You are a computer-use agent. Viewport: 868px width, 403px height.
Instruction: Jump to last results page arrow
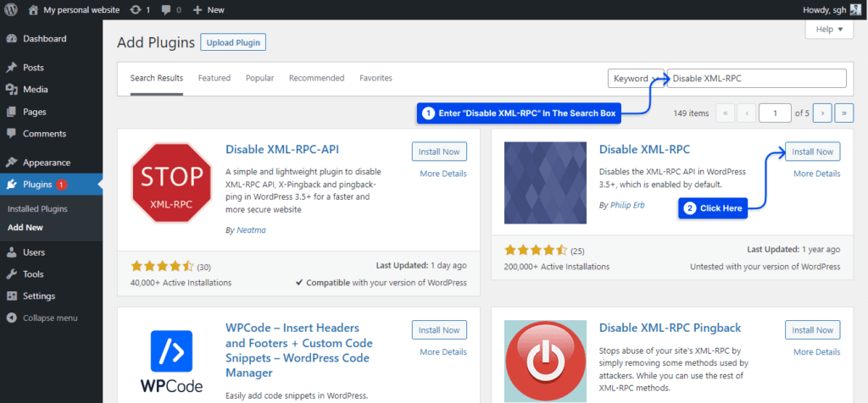coord(843,113)
